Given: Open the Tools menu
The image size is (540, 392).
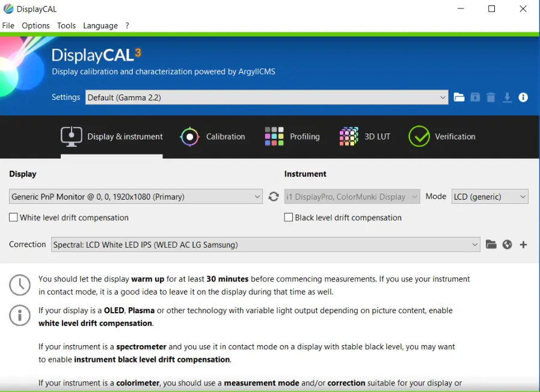Looking at the screenshot, I should click(66, 25).
